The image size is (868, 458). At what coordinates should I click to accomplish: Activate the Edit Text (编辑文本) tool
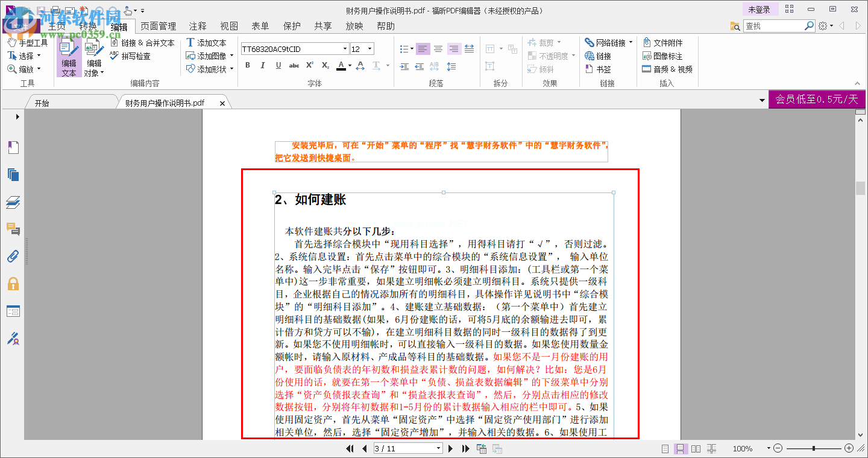coord(69,59)
